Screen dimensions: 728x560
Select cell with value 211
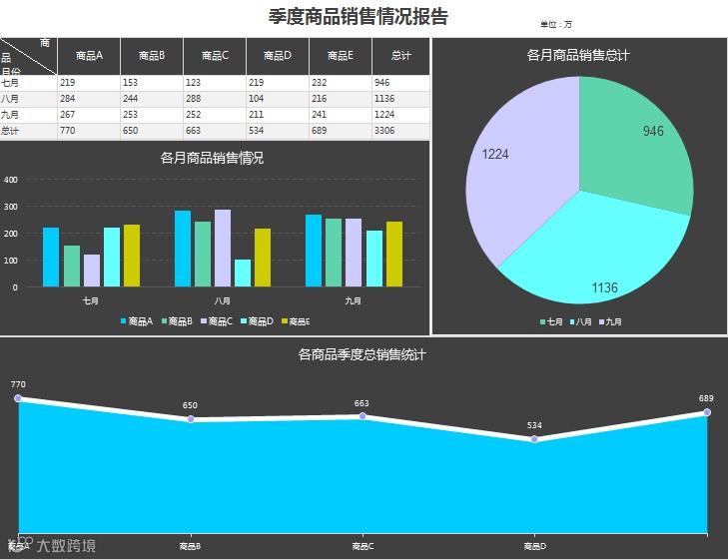click(x=278, y=115)
